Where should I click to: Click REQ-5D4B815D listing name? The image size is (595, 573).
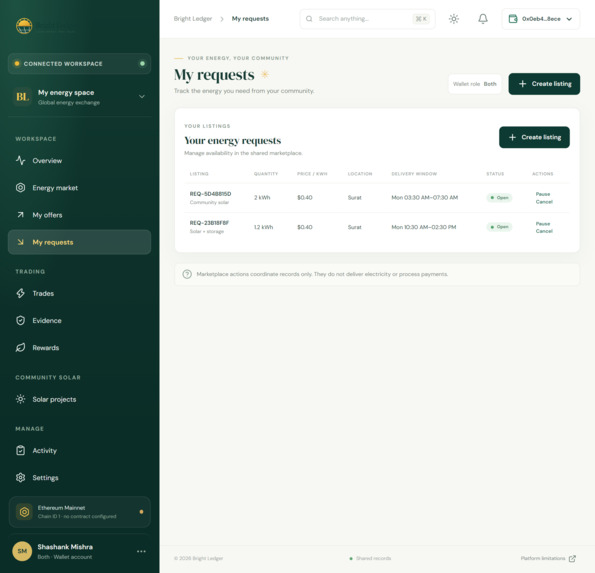click(210, 194)
